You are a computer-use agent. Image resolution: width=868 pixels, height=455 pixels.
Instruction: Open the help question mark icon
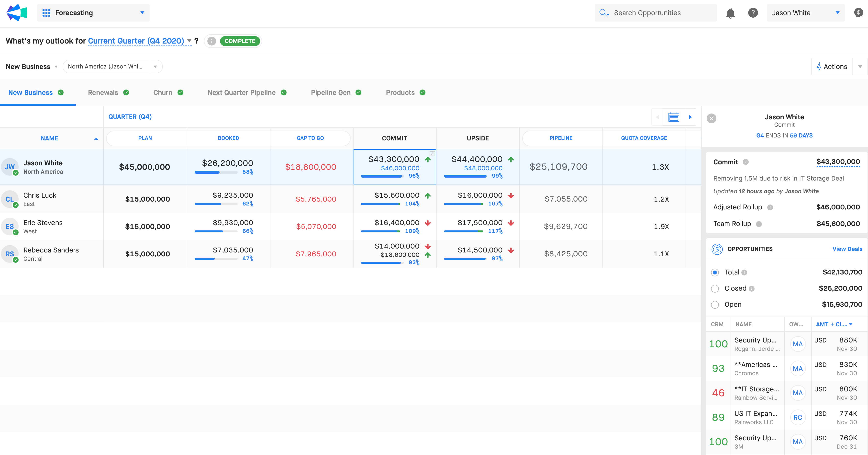(x=753, y=13)
